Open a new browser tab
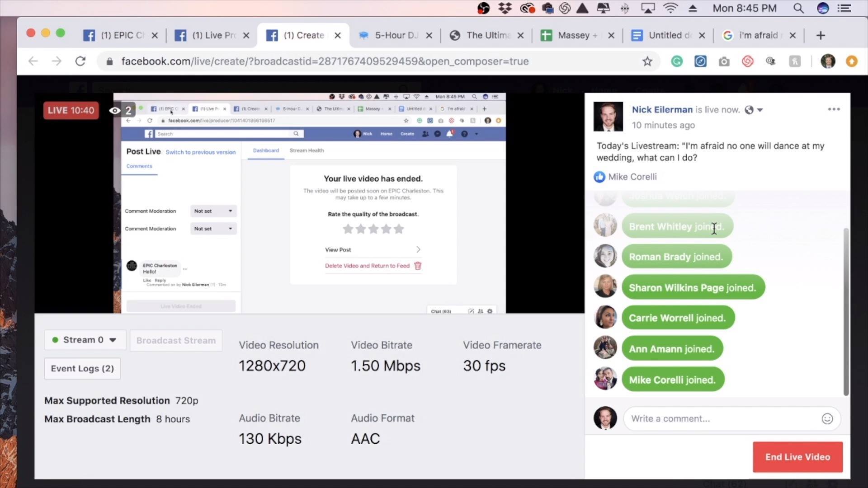The image size is (868, 488). pos(821,35)
